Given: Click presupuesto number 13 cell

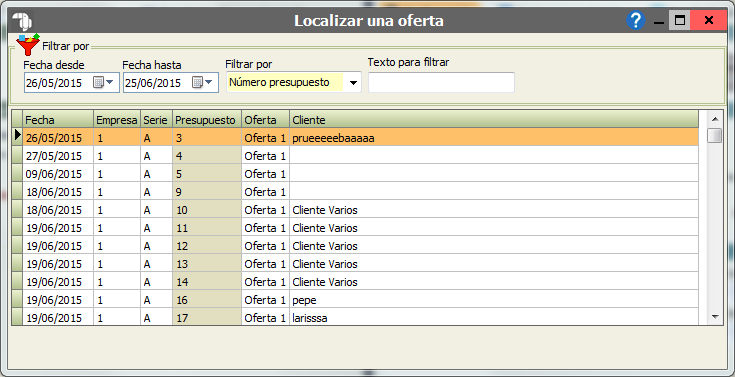Looking at the screenshot, I should click(207, 264).
